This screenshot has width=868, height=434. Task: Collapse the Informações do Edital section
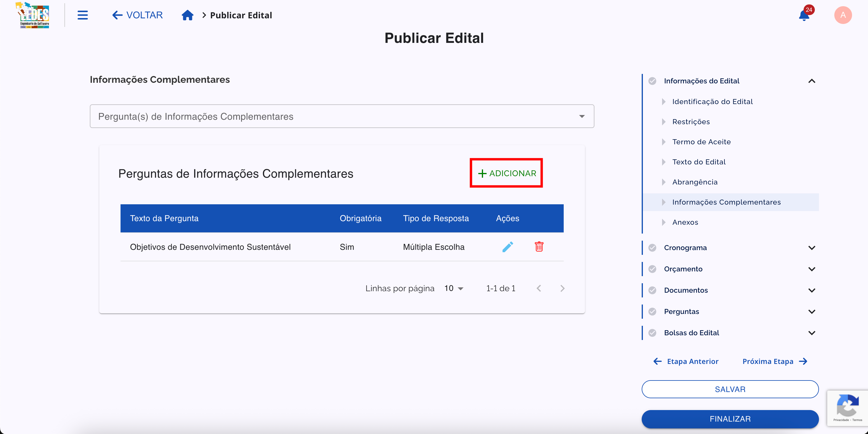click(812, 81)
